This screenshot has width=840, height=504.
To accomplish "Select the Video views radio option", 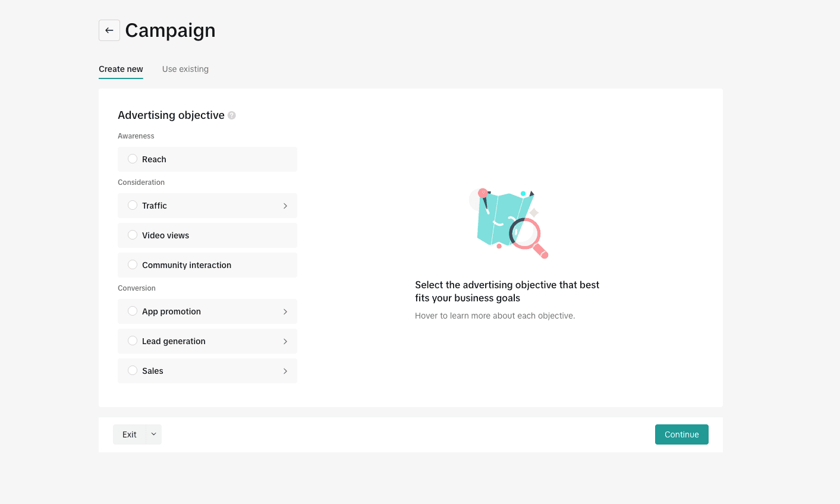I will coord(133,235).
